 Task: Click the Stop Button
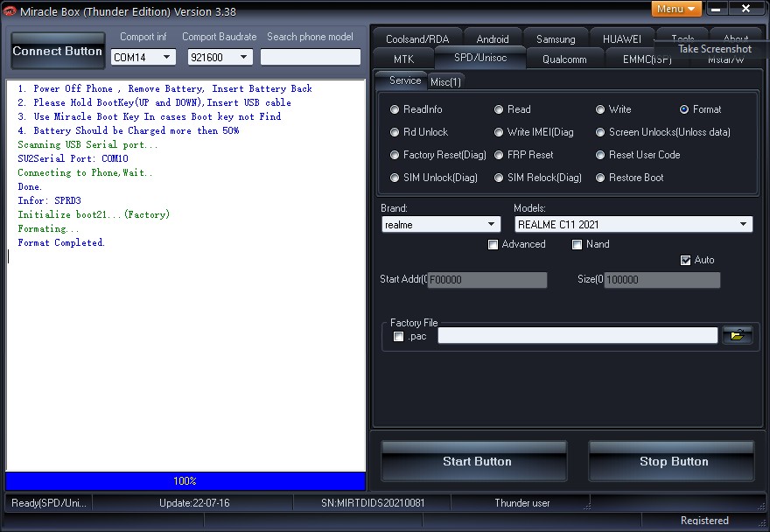coord(672,461)
